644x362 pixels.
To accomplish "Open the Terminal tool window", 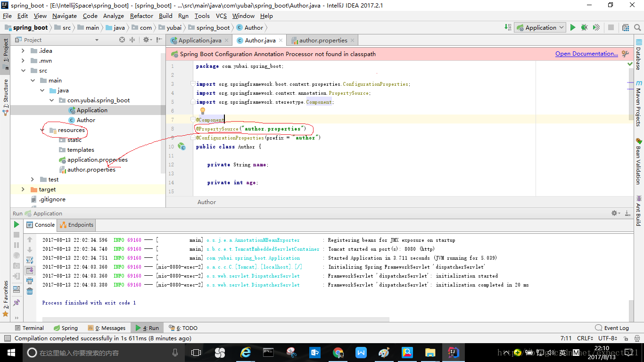I will 29,328.
